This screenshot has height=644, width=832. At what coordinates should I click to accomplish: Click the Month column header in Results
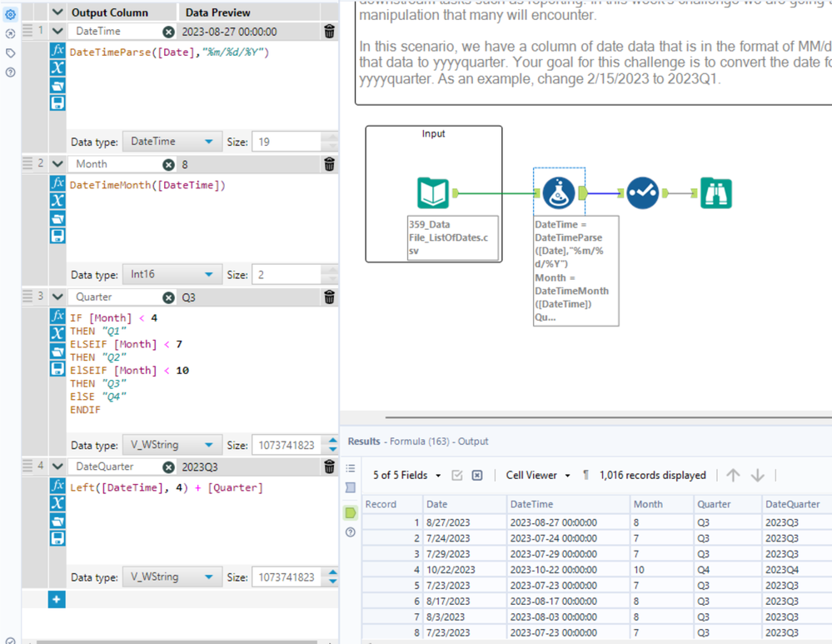tap(648, 504)
